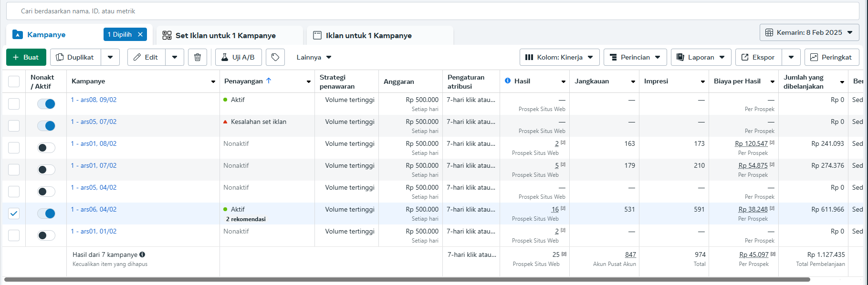The width and height of the screenshot is (868, 285).
Task: Remove the 1 Dipilih filter with X
Action: pos(140,34)
